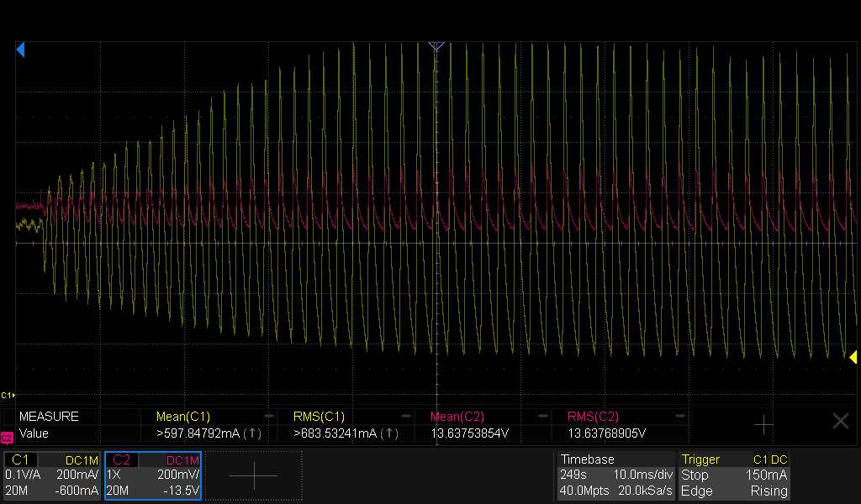Add a new channel via empty plus slot
Viewport: 861px width, 504px height.
[x=254, y=475]
